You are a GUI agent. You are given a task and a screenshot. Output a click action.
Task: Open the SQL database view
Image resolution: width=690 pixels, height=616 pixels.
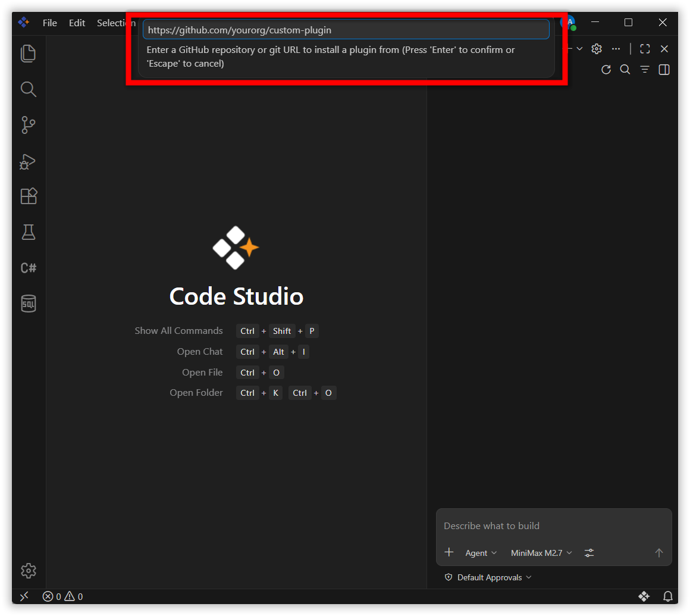28,304
